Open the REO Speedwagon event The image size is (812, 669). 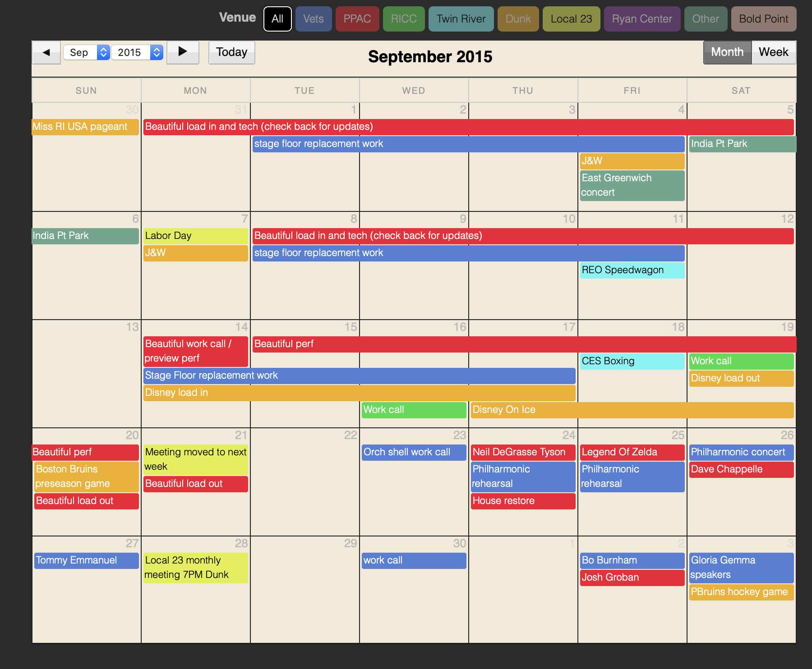tap(632, 270)
